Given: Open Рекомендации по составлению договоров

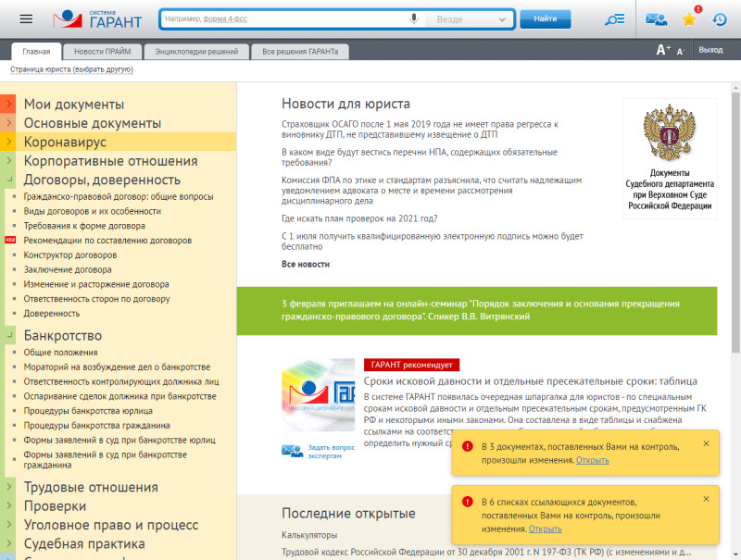Looking at the screenshot, I should 107,241.
